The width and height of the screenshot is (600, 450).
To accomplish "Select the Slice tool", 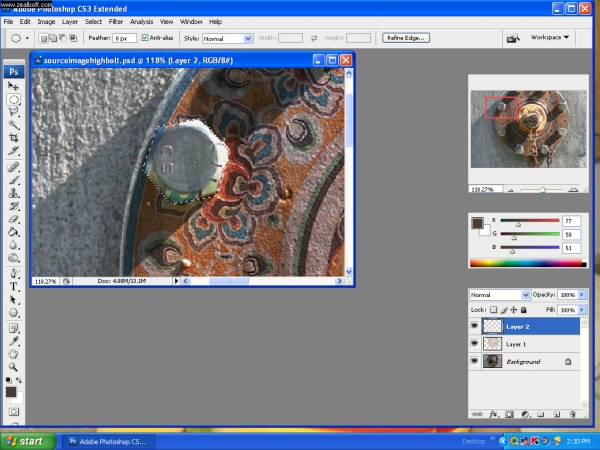I will 13,151.
